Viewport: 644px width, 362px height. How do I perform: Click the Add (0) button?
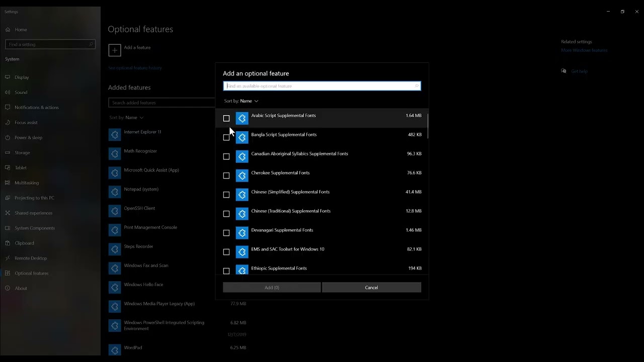pos(272,288)
